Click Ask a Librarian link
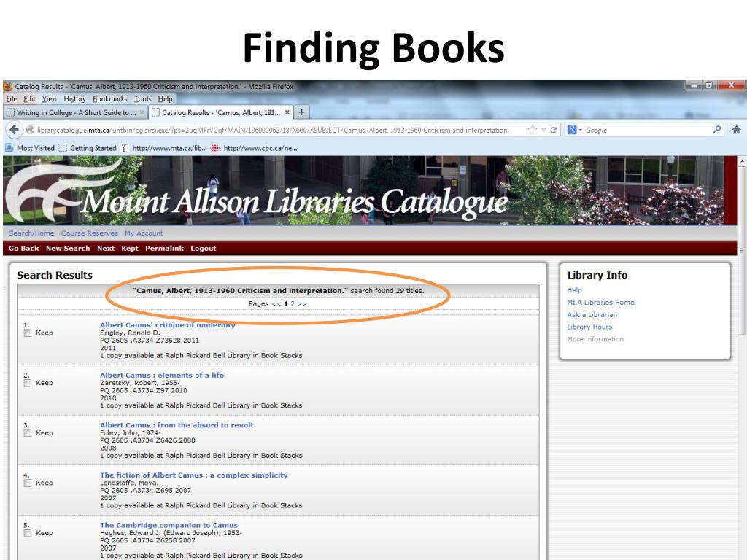 tap(592, 315)
